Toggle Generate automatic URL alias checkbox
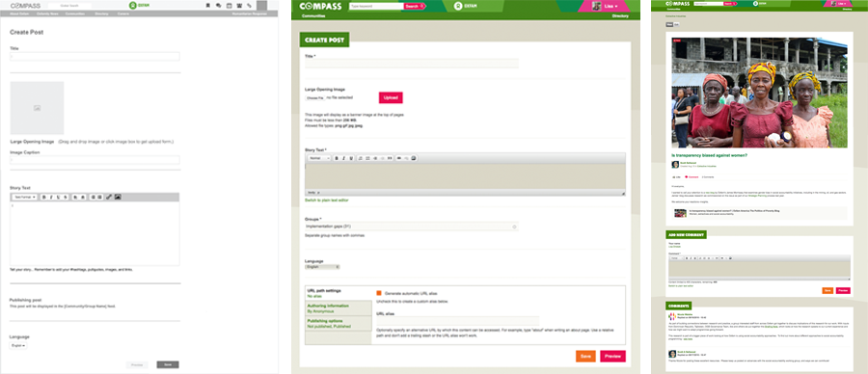The height and width of the screenshot is (374, 868). pyautogui.click(x=379, y=293)
